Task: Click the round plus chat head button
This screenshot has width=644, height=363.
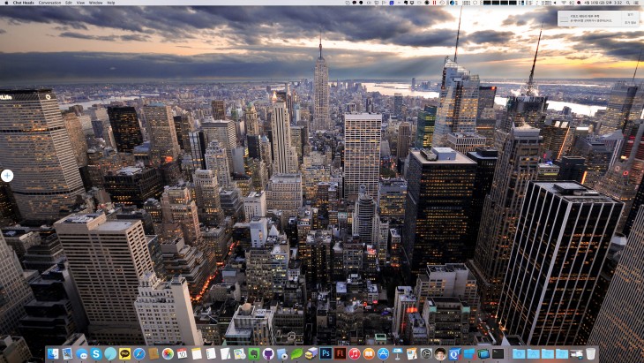Action: point(7,176)
